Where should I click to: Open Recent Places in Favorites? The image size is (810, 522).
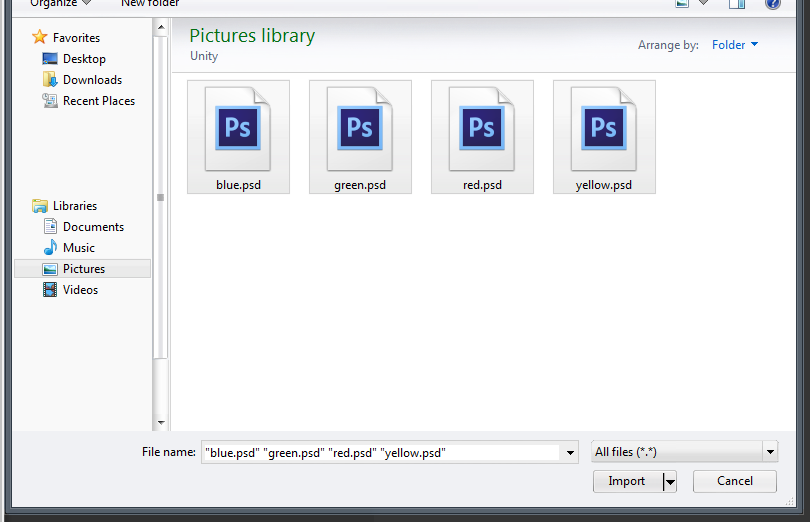99,101
